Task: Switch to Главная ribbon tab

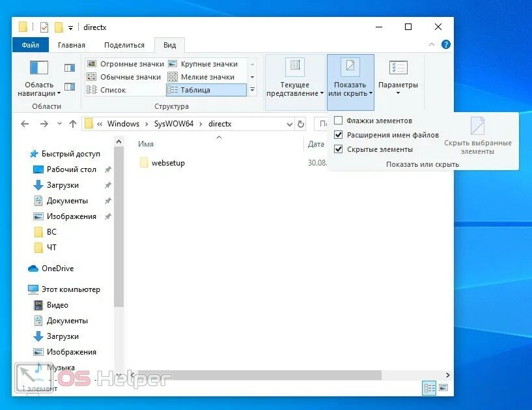Action: pos(72,45)
